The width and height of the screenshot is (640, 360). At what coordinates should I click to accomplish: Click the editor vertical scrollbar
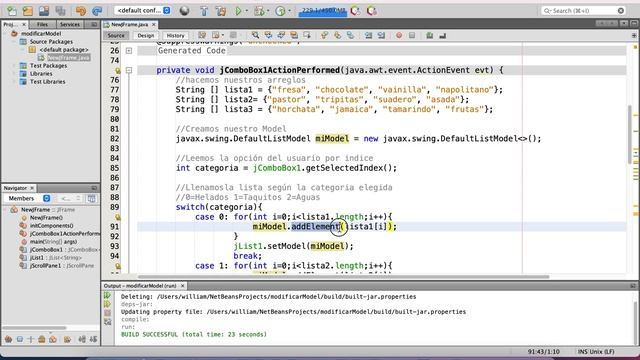coord(630,135)
